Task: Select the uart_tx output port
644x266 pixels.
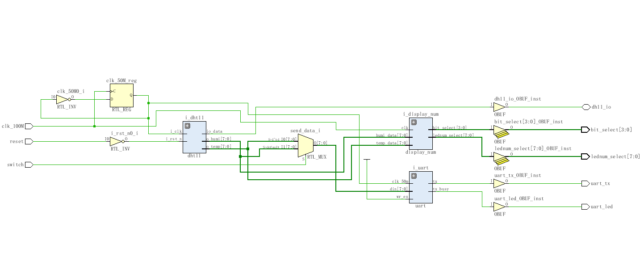Action: coord(585,183)
